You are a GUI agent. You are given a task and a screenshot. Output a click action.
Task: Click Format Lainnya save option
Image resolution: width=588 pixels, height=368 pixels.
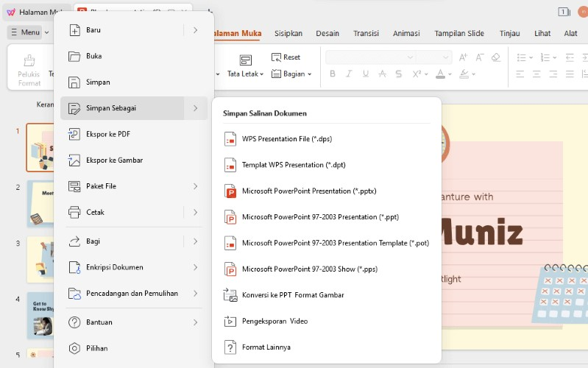click(266, 347)
